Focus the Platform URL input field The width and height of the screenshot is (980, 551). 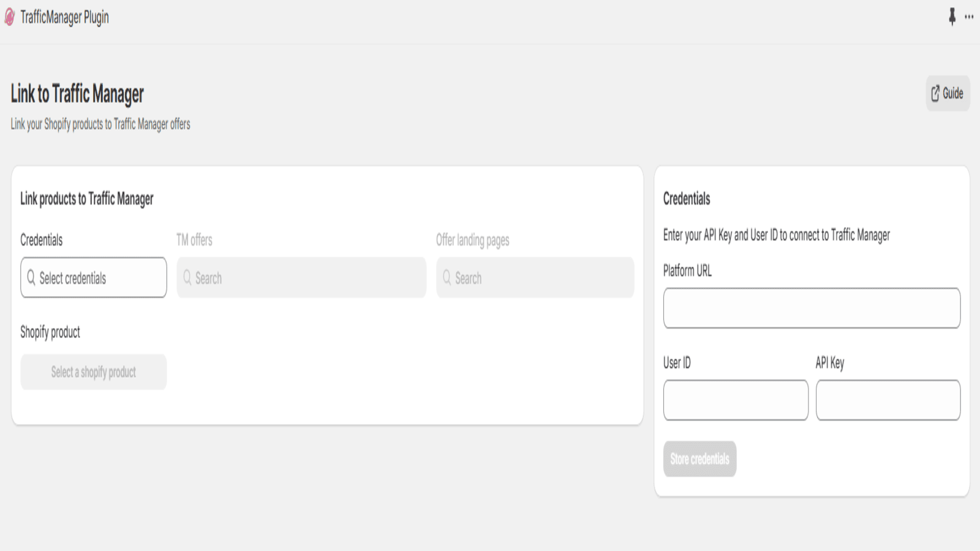(812, 308)
